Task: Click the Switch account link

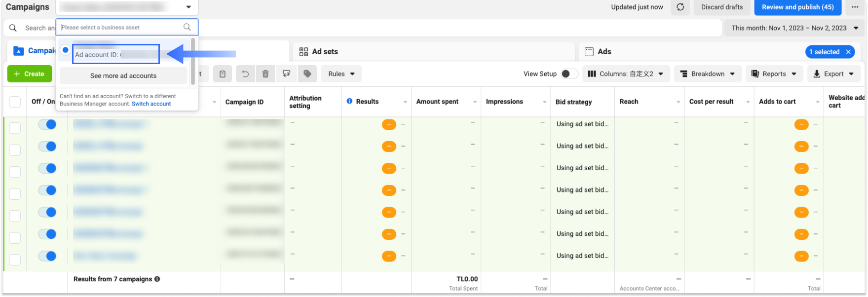Action: click(x=151, y=104)
